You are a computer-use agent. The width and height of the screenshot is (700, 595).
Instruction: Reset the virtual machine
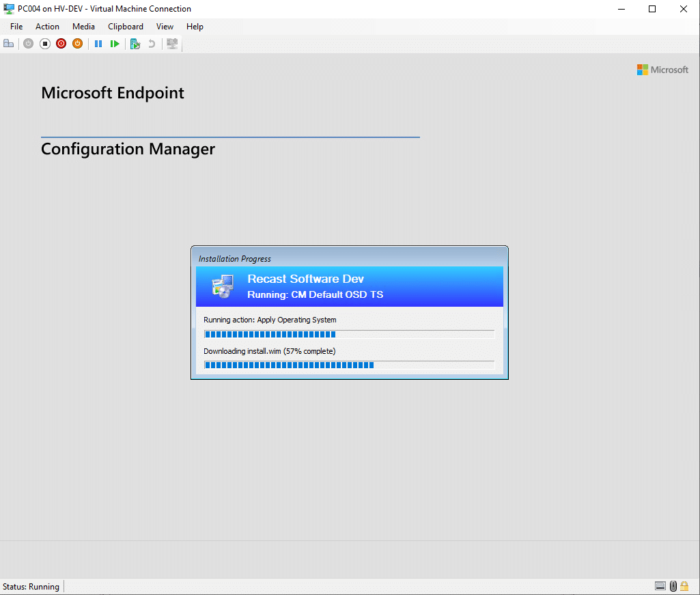(x=114, y=43)
